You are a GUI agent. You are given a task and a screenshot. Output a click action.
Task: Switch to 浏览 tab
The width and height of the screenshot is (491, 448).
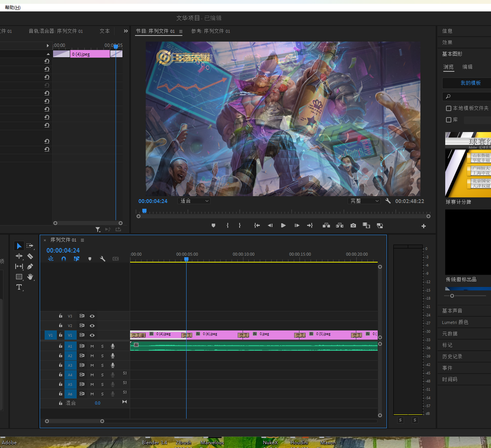(449, 67)
